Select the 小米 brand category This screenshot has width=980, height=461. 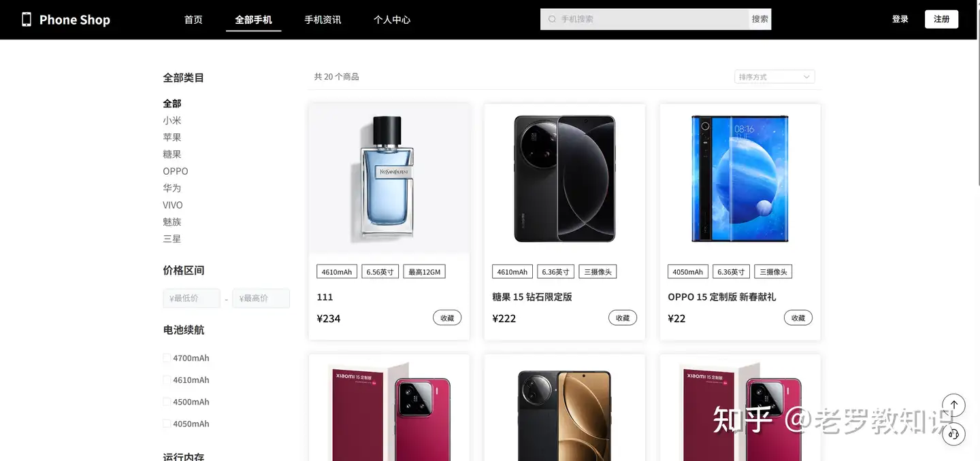point(172,120)
